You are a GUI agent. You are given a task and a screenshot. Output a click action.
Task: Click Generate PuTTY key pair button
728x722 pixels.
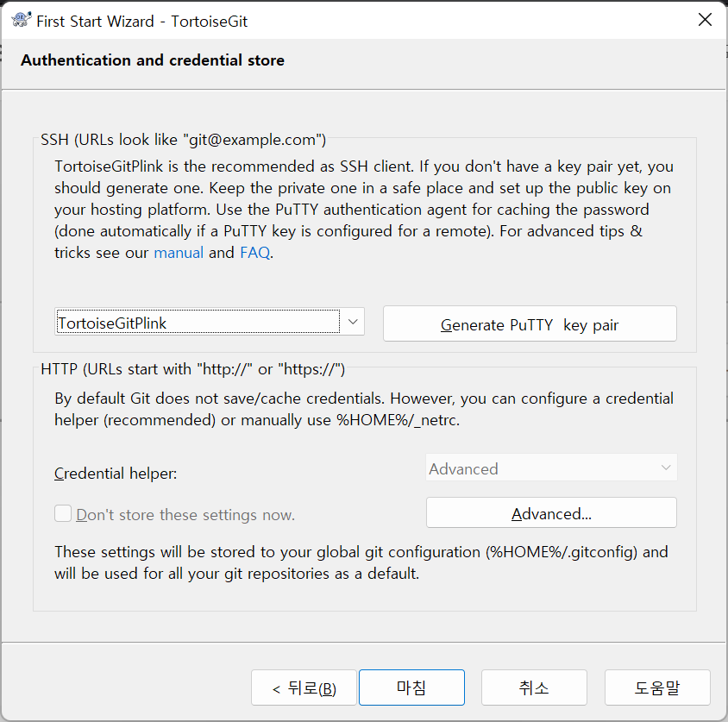(x=530, y=323)
